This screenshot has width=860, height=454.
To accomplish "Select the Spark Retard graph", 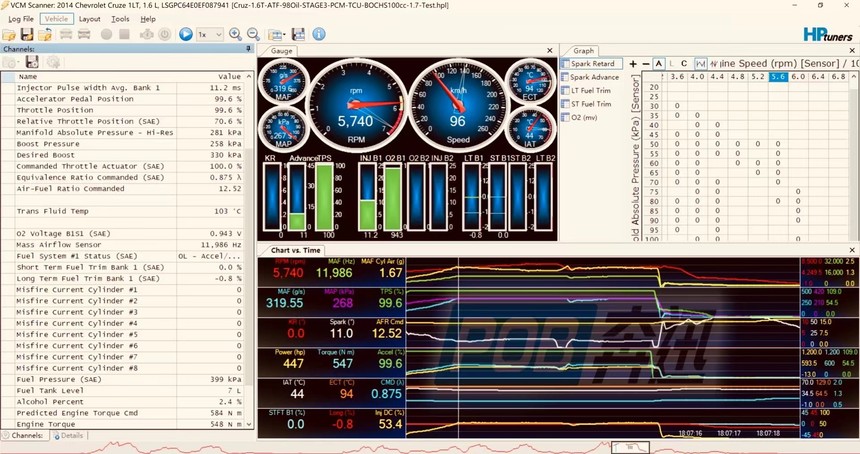I will [x=592, y=64].
